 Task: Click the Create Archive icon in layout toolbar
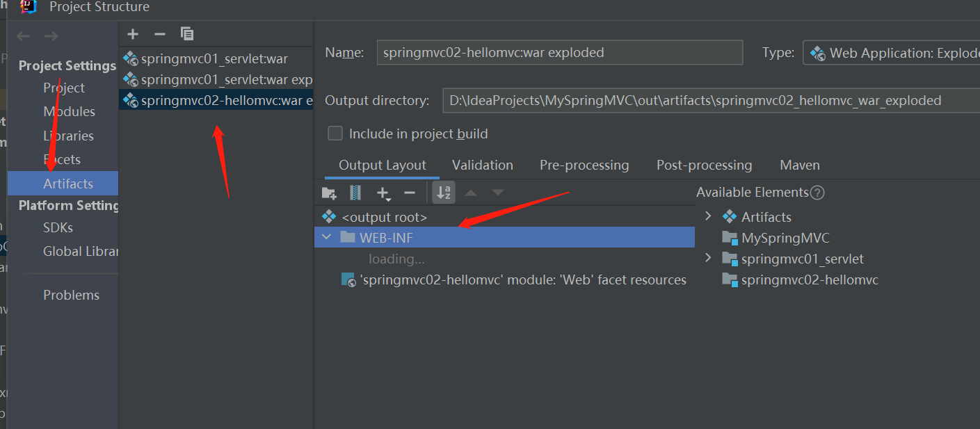[355, 193]
